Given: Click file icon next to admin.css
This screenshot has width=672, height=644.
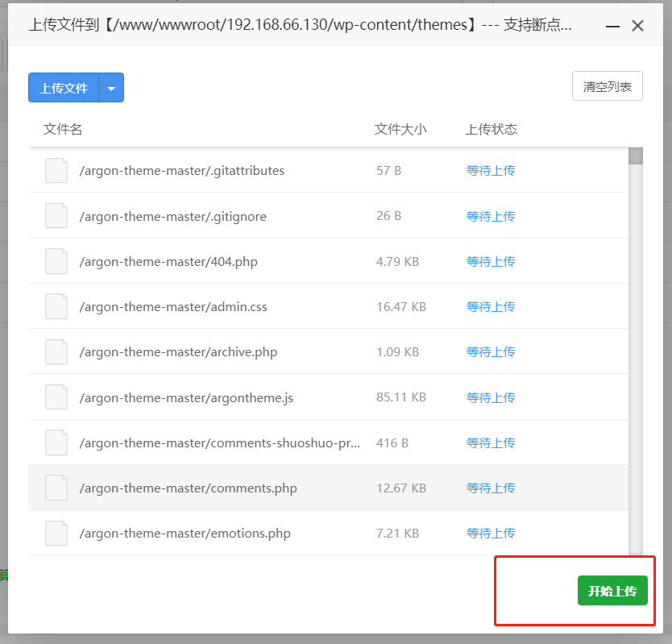Looking at the screenshot, I should [56, 306].
